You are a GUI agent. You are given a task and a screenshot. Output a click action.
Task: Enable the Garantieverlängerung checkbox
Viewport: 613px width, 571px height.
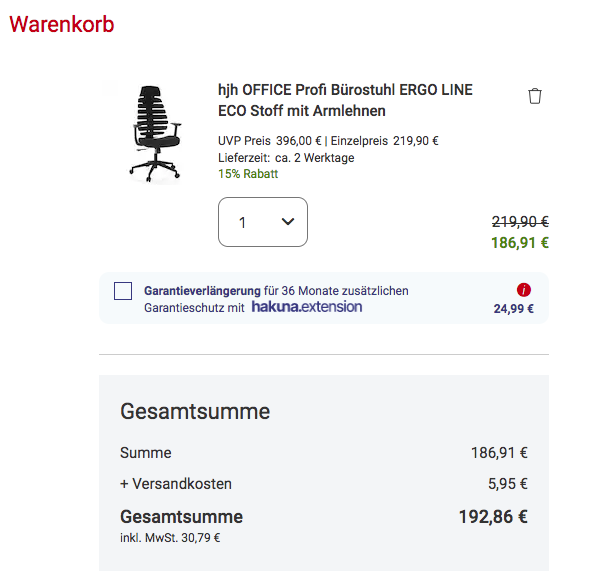pyautogui.click(x=123, y=291)
